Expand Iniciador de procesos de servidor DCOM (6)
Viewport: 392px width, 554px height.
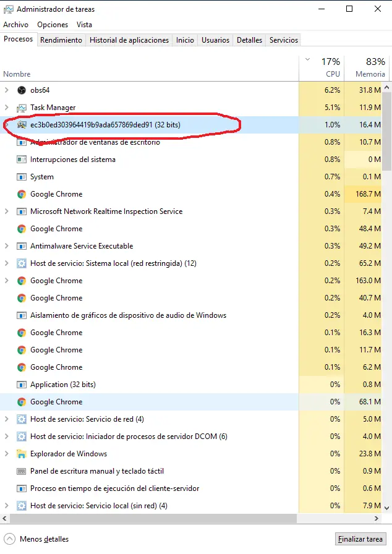point(6,437)
